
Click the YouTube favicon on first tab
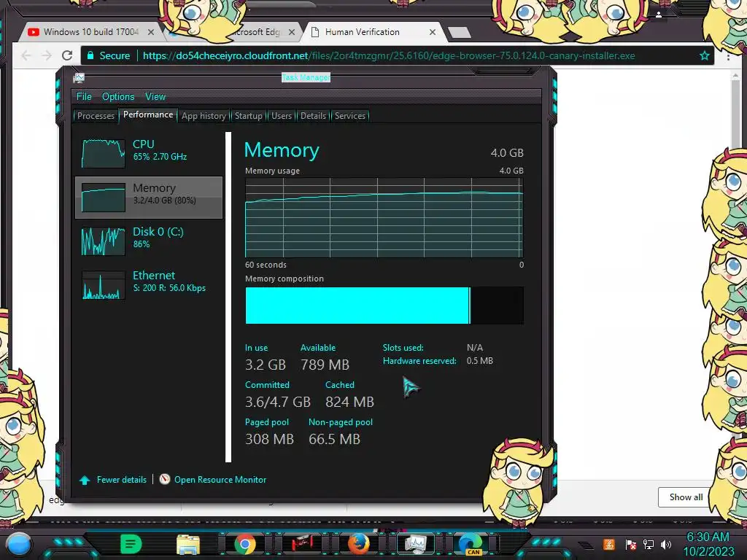[x=34, y=32]
